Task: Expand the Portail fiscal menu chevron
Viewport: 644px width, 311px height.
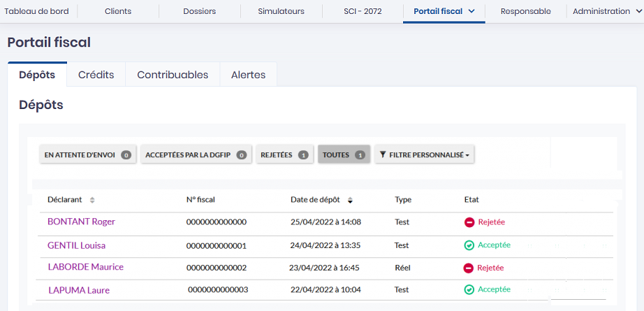Action: point(471,12)
